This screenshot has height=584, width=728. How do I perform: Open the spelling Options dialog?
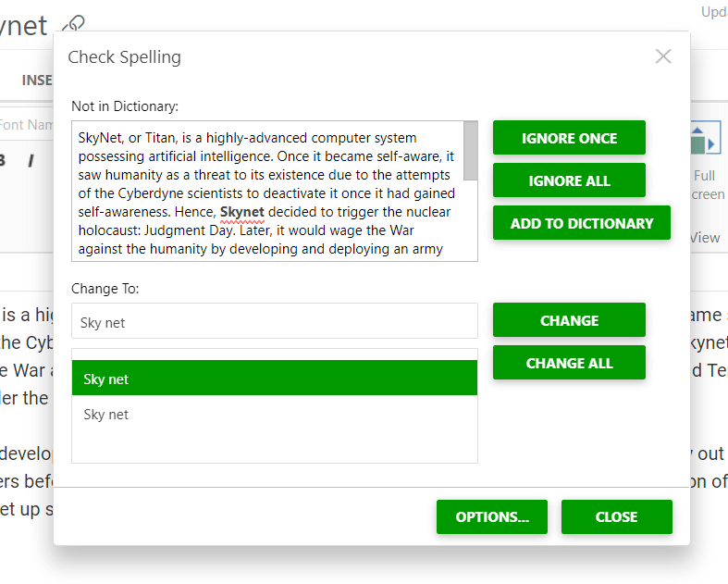tap(492, 516)
